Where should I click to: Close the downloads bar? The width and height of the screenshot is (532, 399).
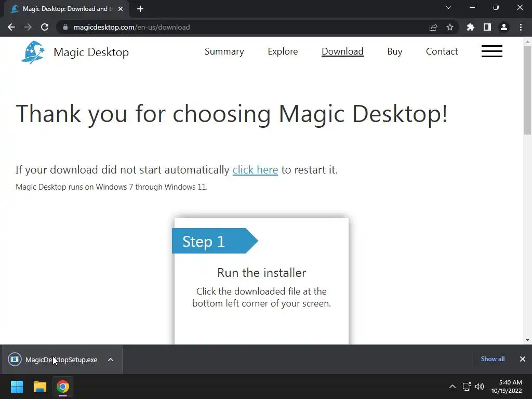click(523, 359)
